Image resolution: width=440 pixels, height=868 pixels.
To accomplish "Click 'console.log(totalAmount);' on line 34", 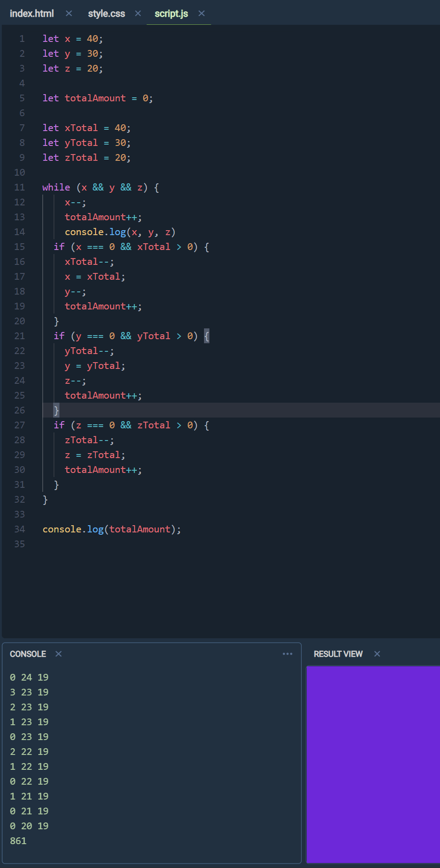I will pyautogui.click(x=112, y=529).
